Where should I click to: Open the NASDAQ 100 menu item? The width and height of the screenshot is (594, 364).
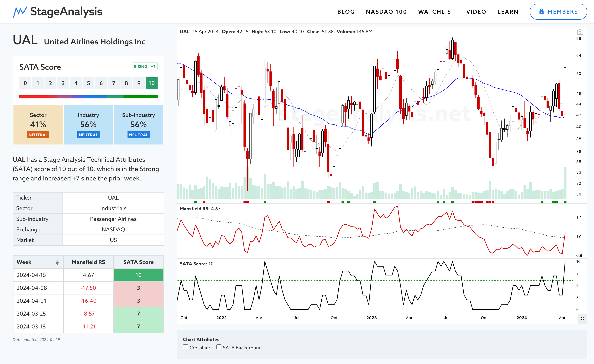[x=386, y=12]
